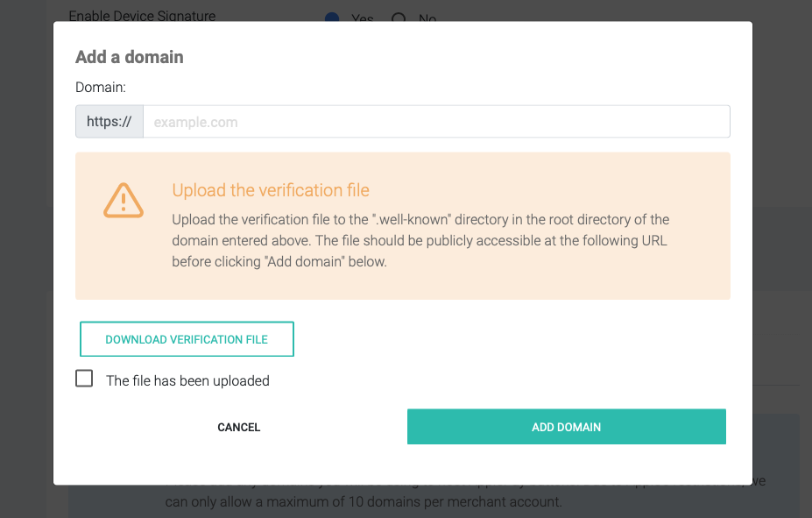Click the 'The file has been uploaded' label
The height and width of the screenshot is (518, 812).
pos(187,381)
